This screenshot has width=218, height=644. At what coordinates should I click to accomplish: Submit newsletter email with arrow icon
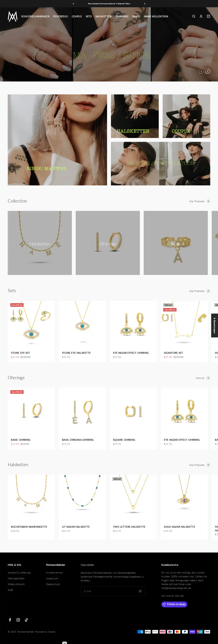[140, 591]
